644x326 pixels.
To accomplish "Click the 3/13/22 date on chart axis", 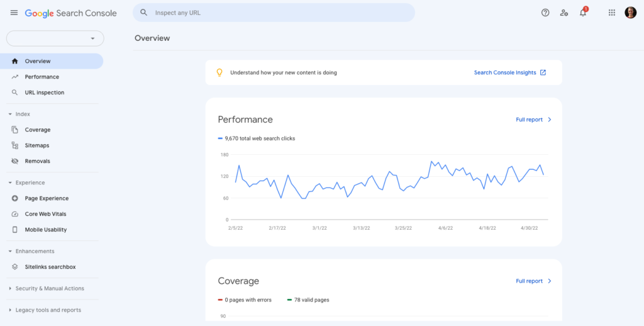I will point(362,228).
